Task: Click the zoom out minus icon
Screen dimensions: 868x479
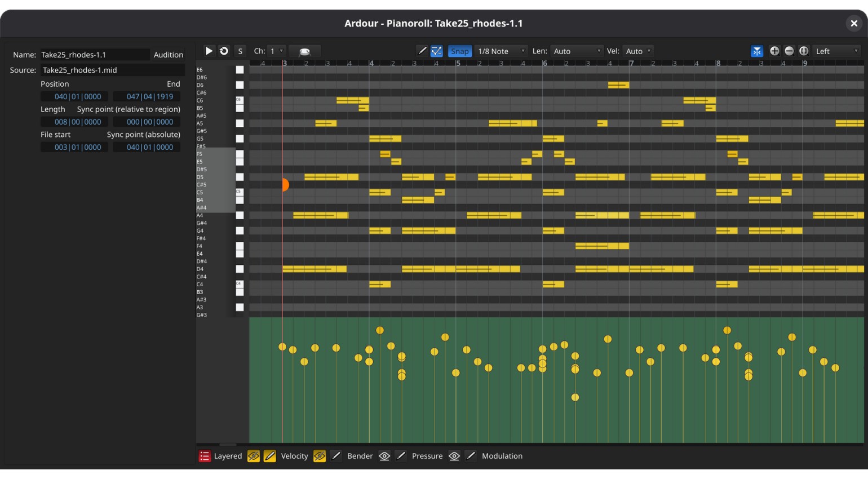Action: click(x=789, y=51)
